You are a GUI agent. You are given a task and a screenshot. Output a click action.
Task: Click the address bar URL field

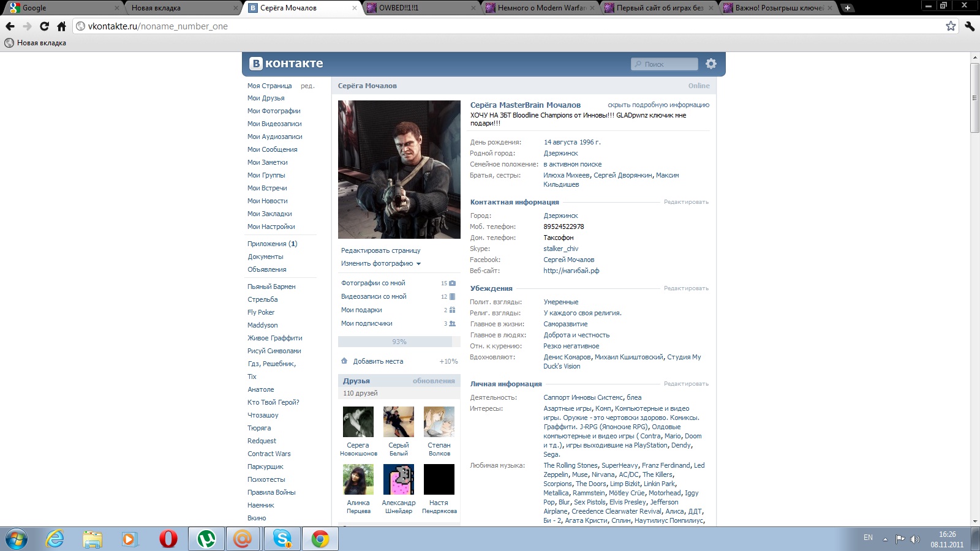tap(514, 26)
